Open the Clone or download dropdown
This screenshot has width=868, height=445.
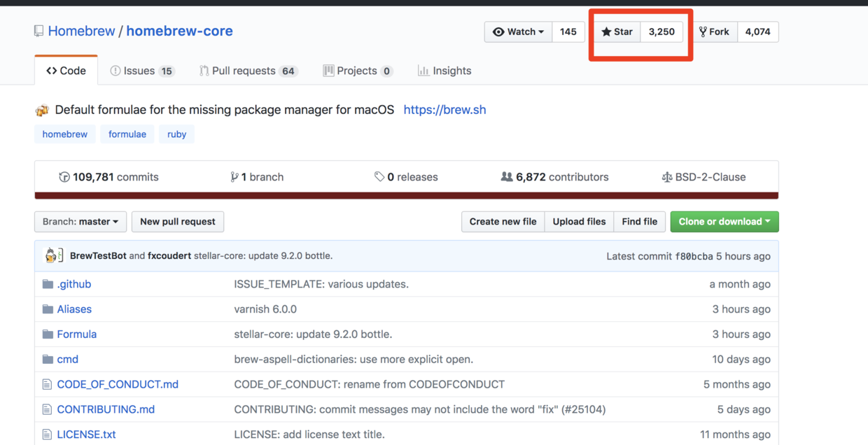pos(724,222)
